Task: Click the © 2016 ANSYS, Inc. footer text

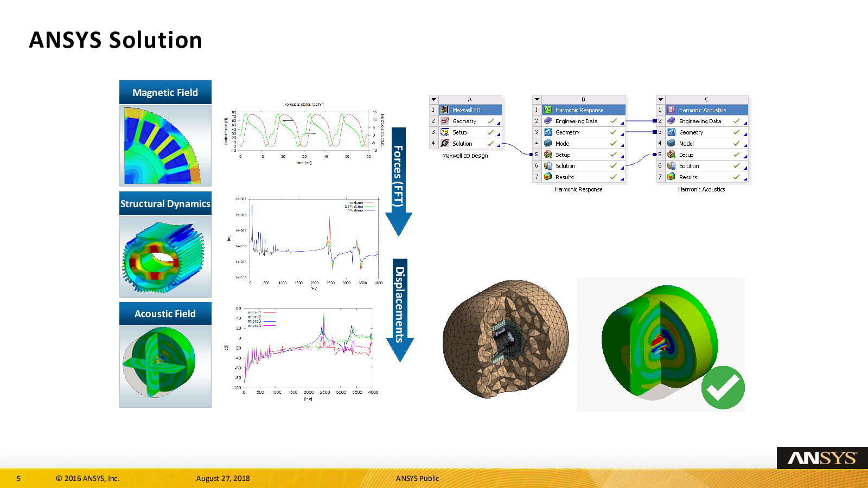Action: 87,478
